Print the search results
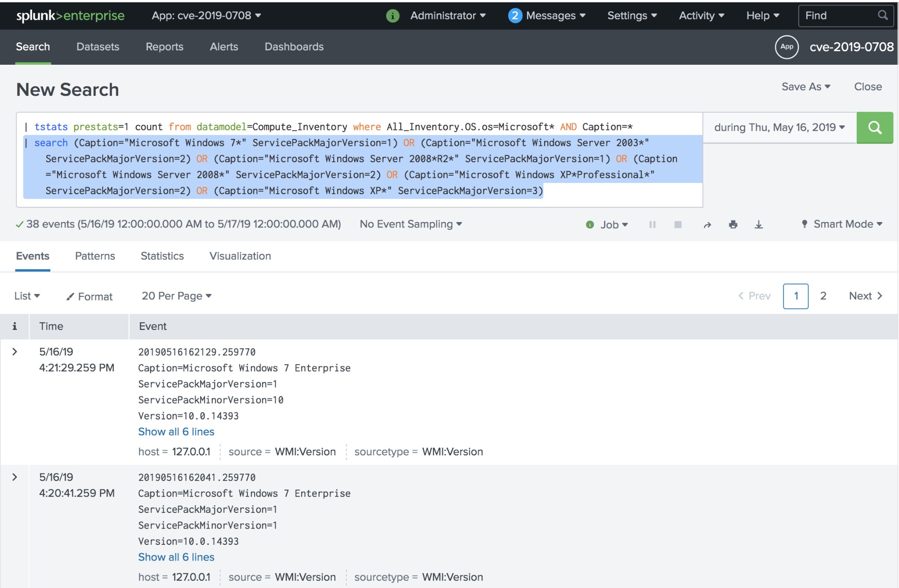Image resolution: width=899 pixels, height=588 pixels. point(733,224)
